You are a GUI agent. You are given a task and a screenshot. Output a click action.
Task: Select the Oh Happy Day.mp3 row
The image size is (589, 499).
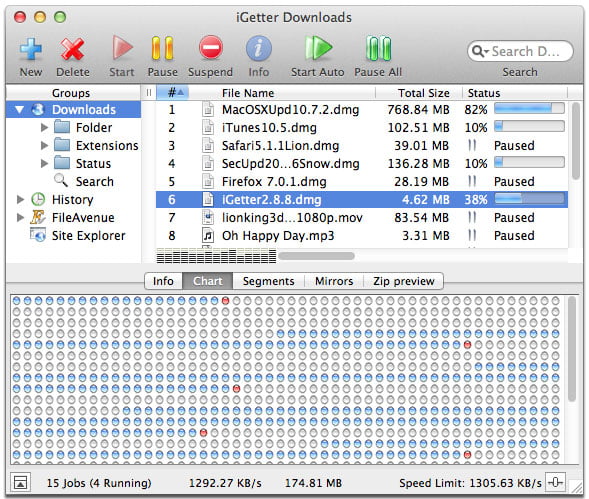(x=361, y=236)
